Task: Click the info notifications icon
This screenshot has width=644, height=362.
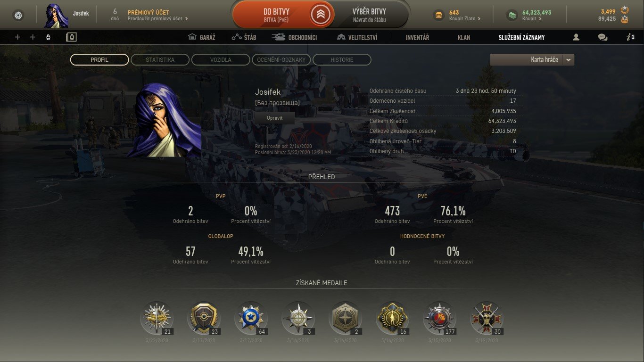Action: tap(631, 37)
